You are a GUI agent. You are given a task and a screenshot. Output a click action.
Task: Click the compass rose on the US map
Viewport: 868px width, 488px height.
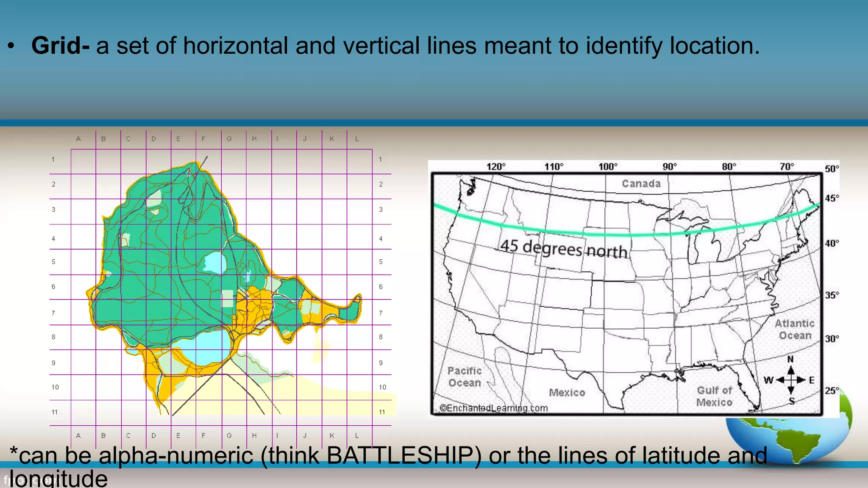tap(791, 380)
